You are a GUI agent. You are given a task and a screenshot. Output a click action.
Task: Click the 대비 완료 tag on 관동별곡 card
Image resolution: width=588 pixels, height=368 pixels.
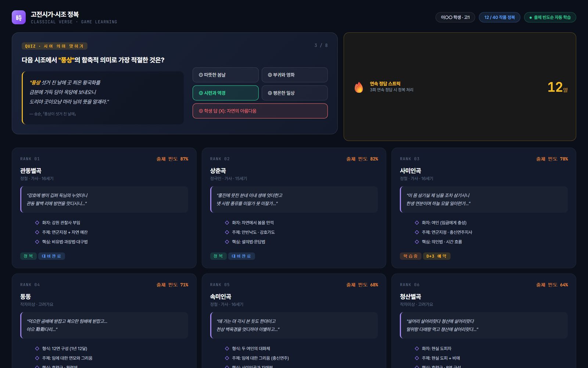pyautogui.click(x=51, y=256)
